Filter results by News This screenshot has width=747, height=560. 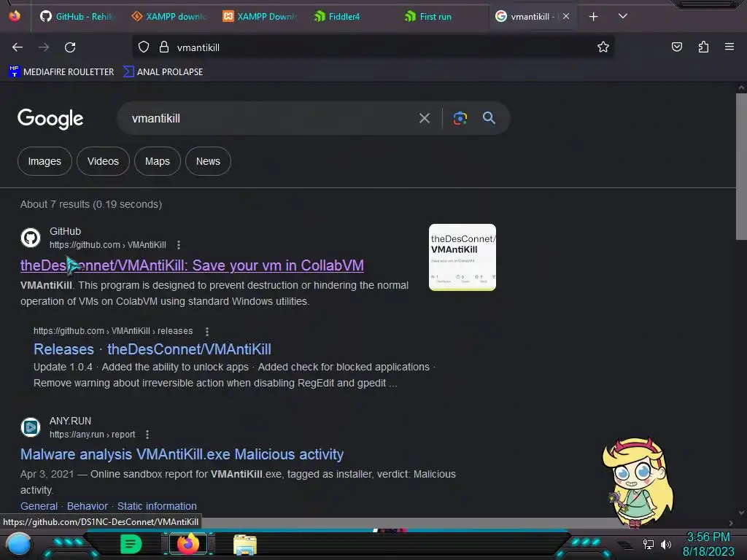(208, 161)
